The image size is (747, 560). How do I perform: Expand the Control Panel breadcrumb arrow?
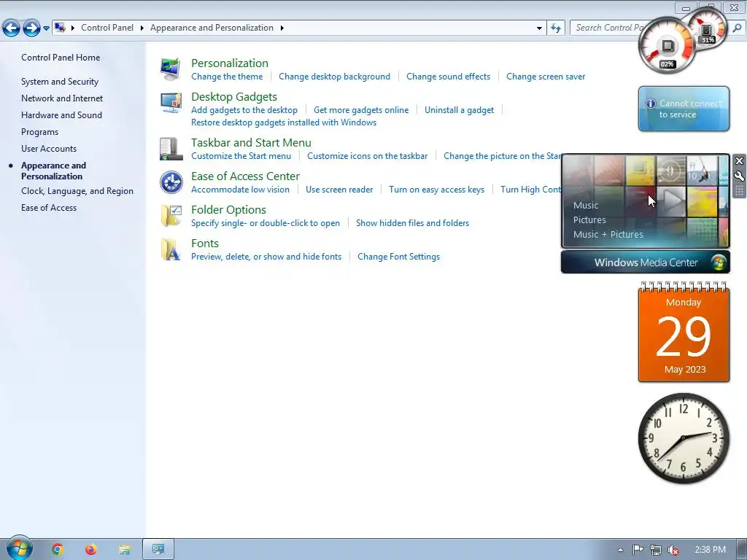(x=142, y=28)
